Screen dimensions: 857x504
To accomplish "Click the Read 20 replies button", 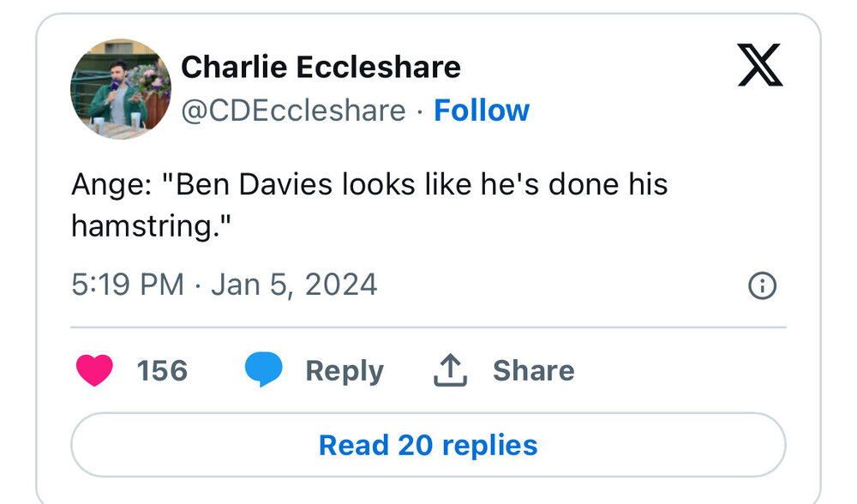I will 428,445.
